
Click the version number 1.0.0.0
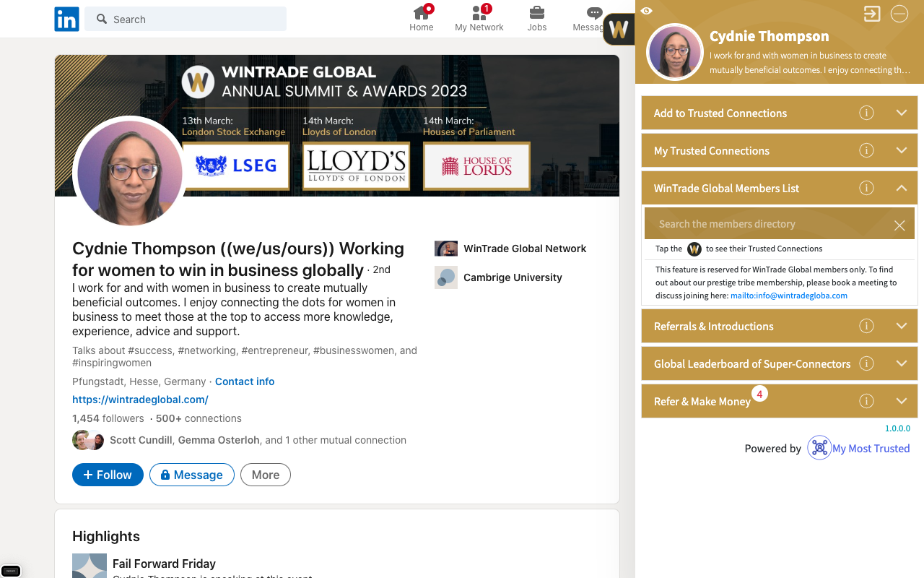point(897,428)
